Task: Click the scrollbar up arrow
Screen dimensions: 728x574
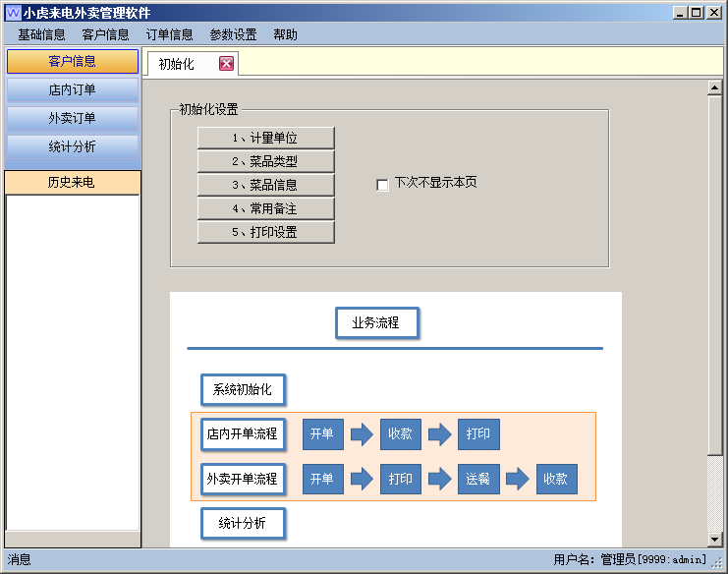Action: click(714, 87)
